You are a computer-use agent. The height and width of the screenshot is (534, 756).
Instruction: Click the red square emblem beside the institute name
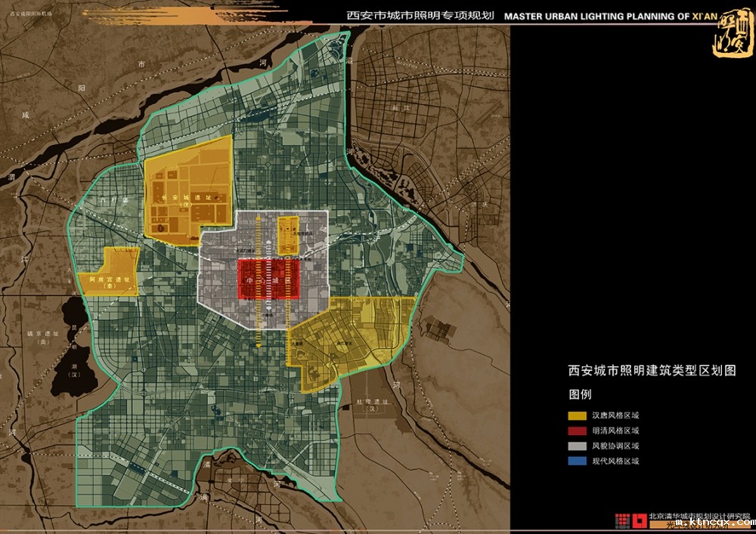[x=640, y=520]
